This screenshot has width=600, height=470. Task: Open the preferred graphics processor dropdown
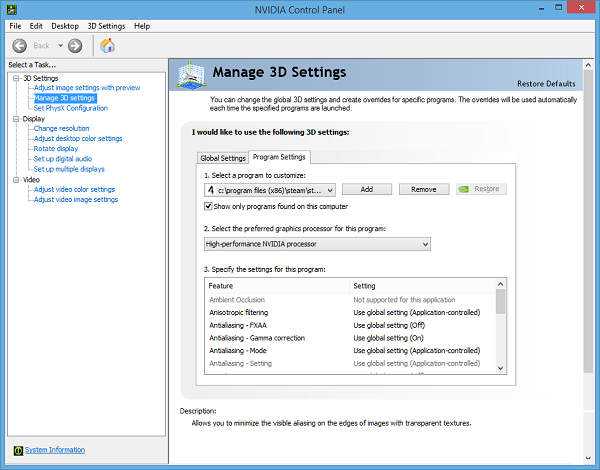424,244
